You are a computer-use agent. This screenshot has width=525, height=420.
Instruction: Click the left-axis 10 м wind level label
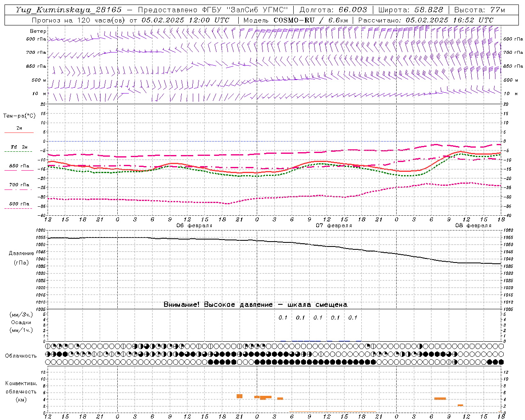tap(39, 94)
